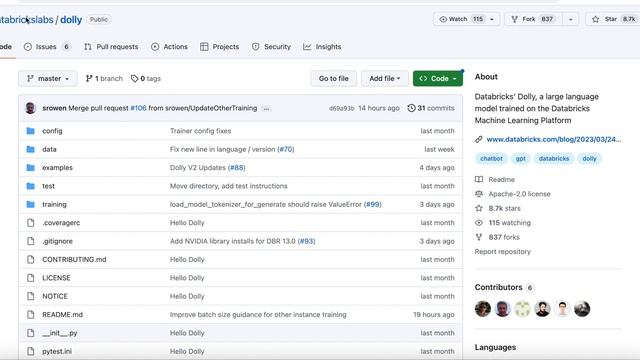Click the star icon beside 8.7k stars

click(x=479, y=208)
